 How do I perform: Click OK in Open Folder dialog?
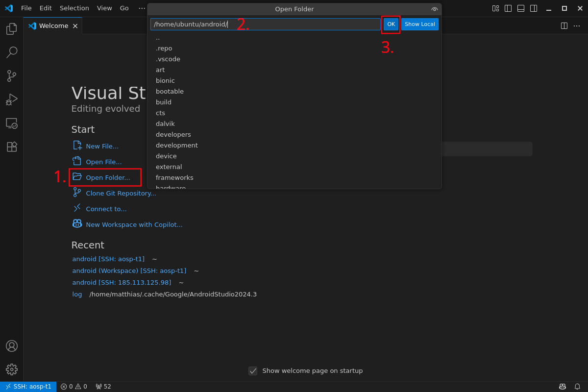pyautogui.click(x=391, y=24)
